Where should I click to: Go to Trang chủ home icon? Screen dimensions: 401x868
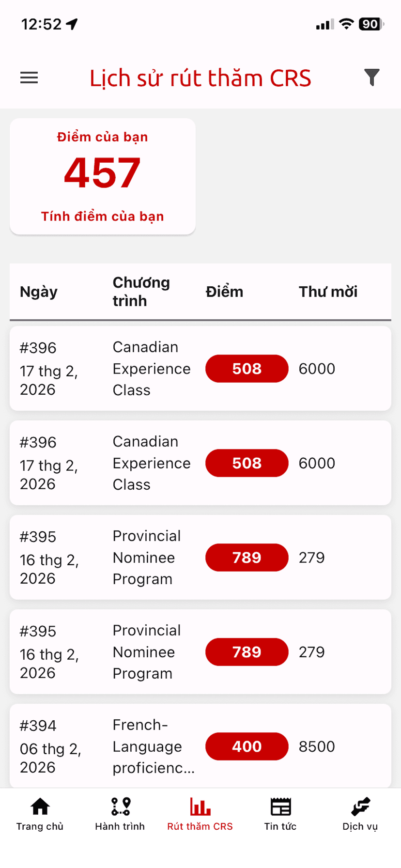tap(40, 806)
